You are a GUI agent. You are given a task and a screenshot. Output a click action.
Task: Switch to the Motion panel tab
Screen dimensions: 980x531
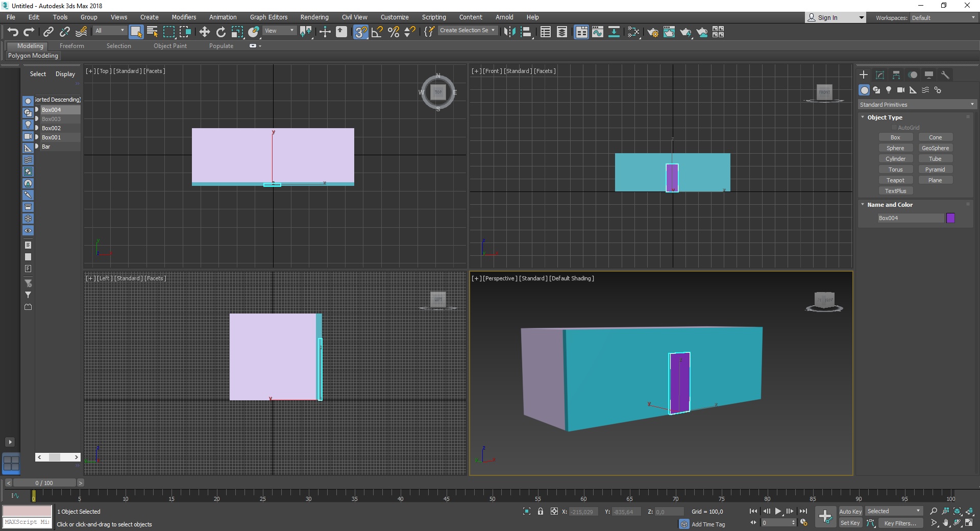point(913,75)
